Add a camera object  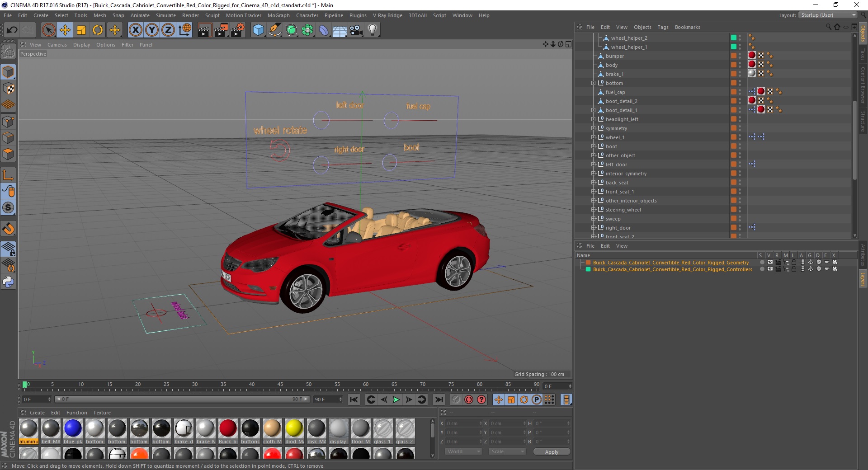click(356, 30)
